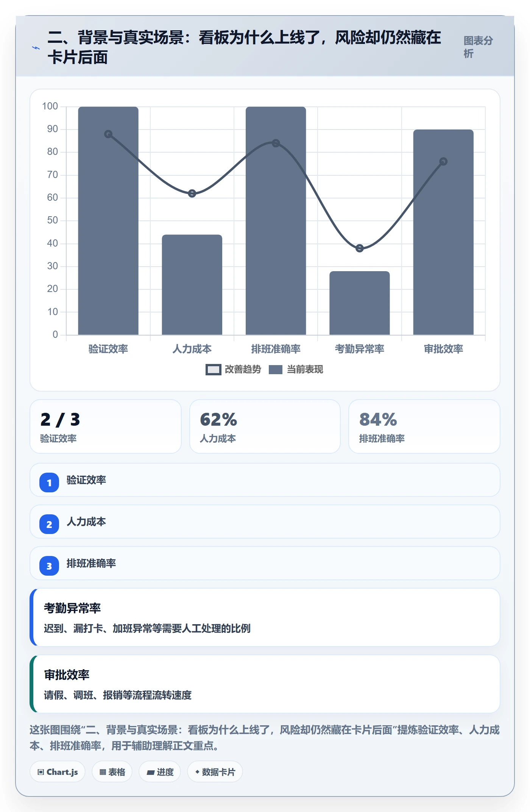Image resolution: width=530 pixels, height=812 pixels.
Task: Click the lightning bolt icon beside the title
Action: point(36,48)
